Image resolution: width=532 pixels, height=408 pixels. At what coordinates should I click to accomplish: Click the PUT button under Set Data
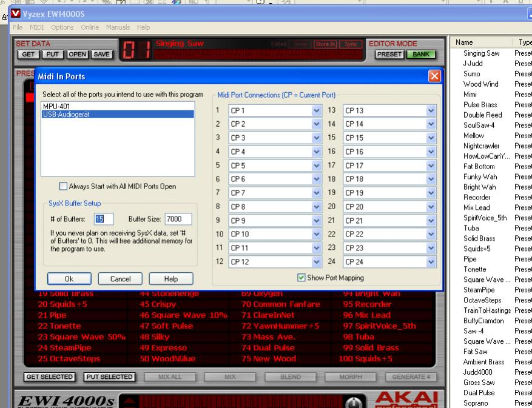click(53, 55)
